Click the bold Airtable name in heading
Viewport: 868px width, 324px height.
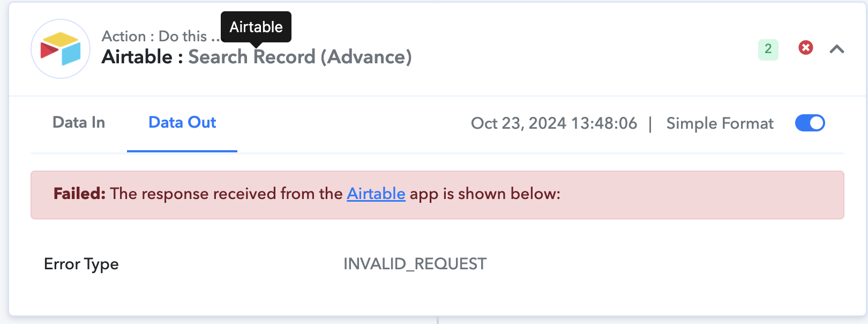137,57
